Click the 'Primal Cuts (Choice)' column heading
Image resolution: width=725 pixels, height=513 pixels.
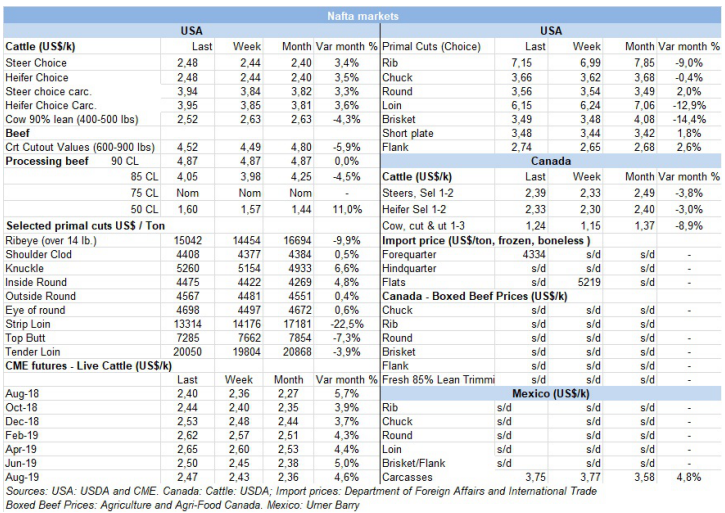pyautogui.click(x=432, y=47)
